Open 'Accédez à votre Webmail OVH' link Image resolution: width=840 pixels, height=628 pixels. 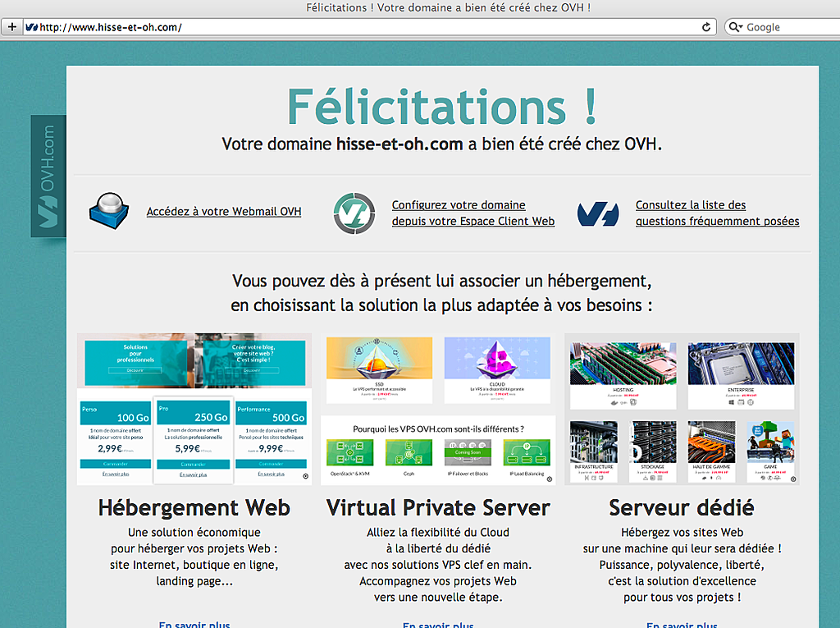(x=224, y=211)
